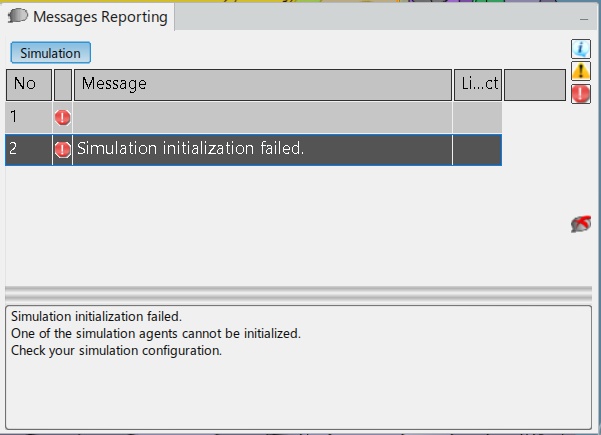Toggle the yellow warning messages filter
The height and width of the screenshot is (435, 601).
[x=581, y=71]
